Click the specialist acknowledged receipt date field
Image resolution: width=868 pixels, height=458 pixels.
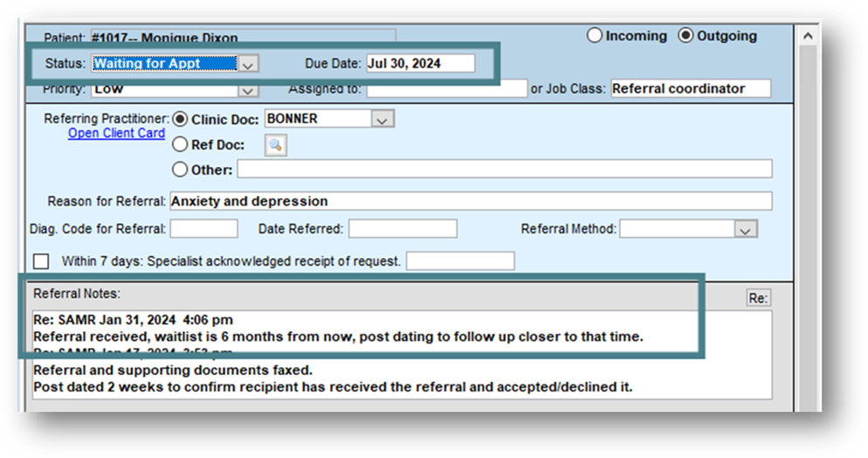pos(460,260)
